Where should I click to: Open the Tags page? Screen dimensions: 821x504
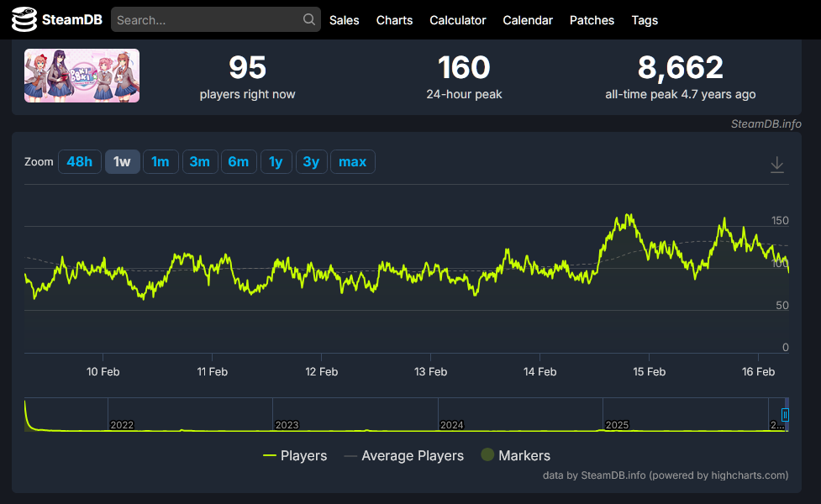[x=645, y=20]
